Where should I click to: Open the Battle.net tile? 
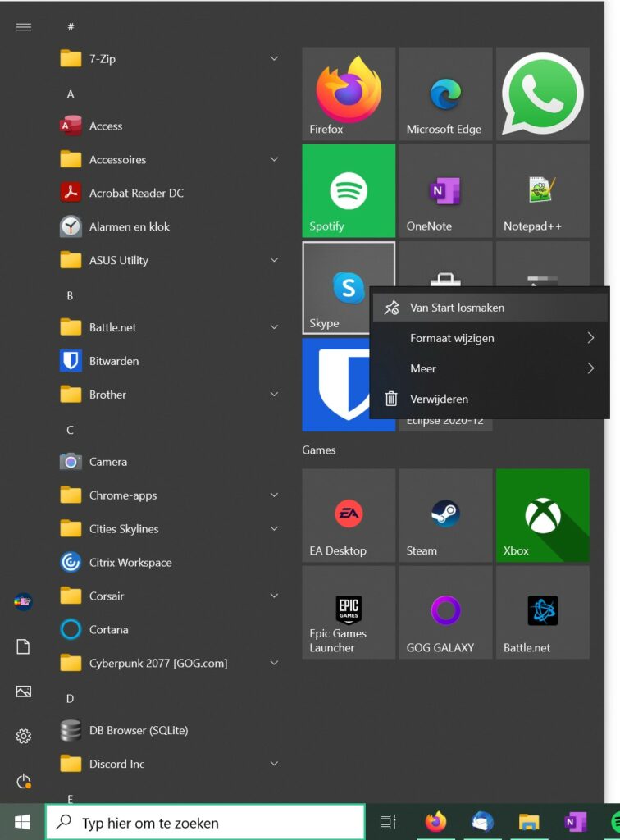[542, 612]
